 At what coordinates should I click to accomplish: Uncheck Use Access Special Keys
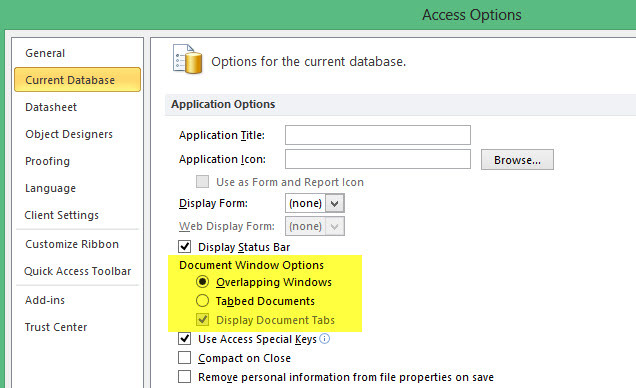tap(185, 339)
